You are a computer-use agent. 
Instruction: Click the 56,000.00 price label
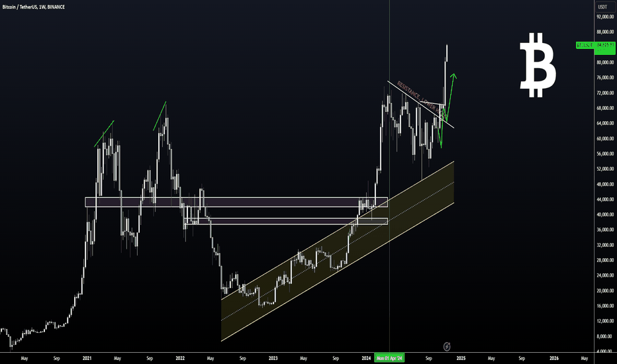[x=605, y=154]
